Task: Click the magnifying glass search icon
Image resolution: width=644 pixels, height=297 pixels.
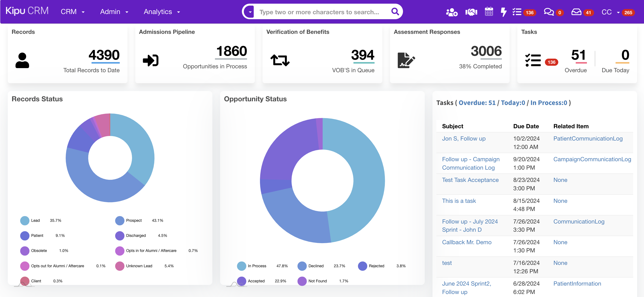Action: tap(395, 11)
